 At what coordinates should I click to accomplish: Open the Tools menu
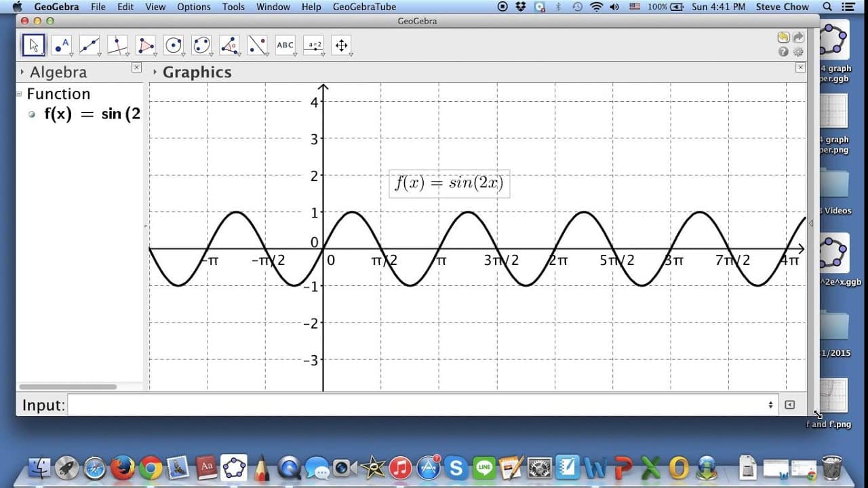click(233, 7)
